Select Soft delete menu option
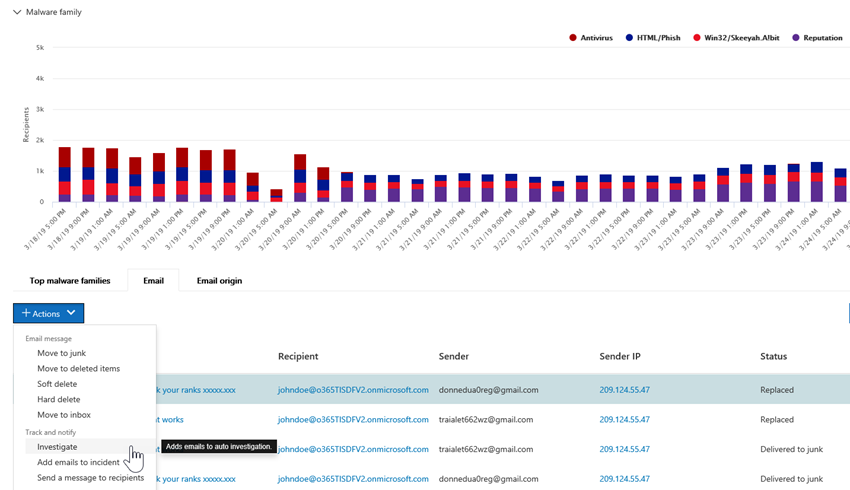 57,384
